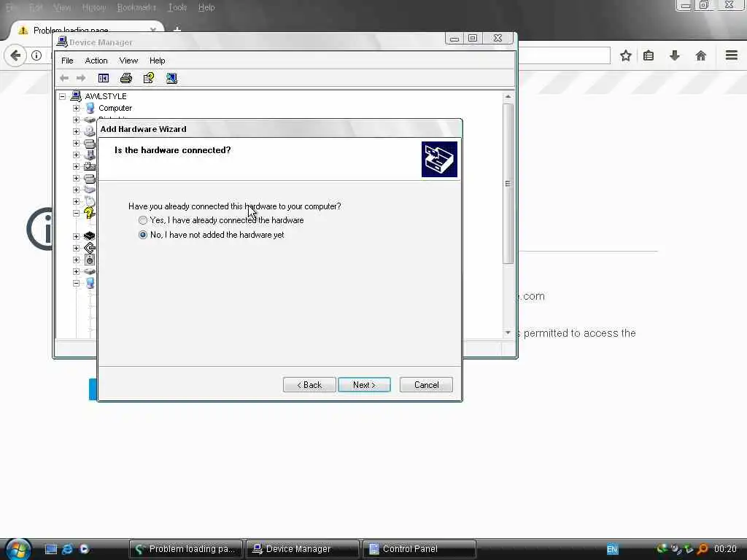
Task: Collapse the last system devices node
Action: coord(76,284)
